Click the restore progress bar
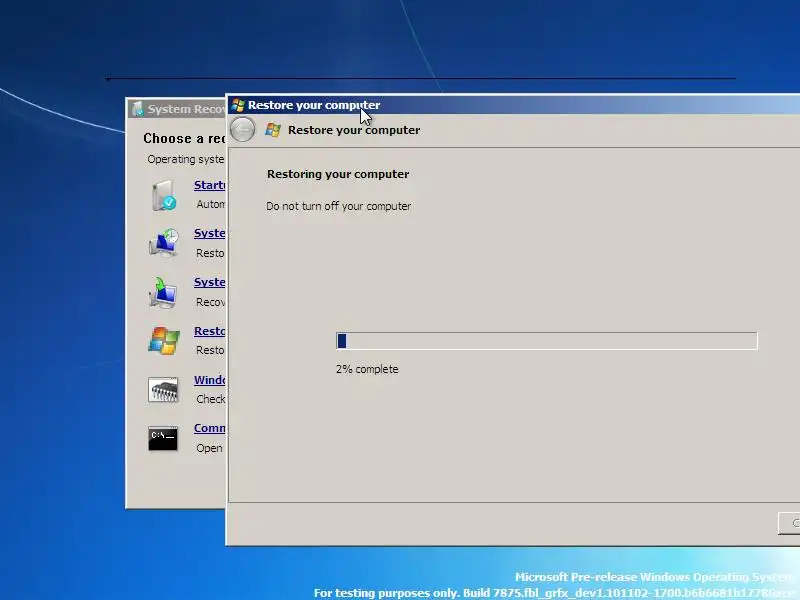This screenshot has height=600, width=800. click(x=547, y=341)
